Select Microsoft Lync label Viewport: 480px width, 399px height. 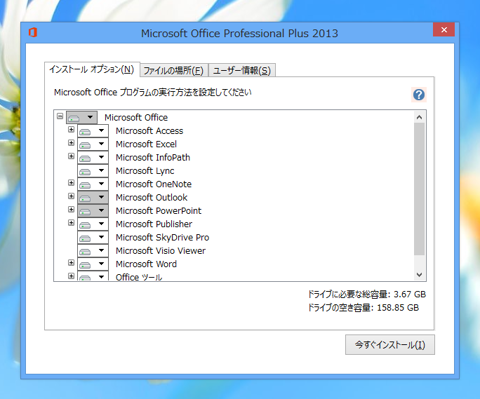click(x=145, y=171)
